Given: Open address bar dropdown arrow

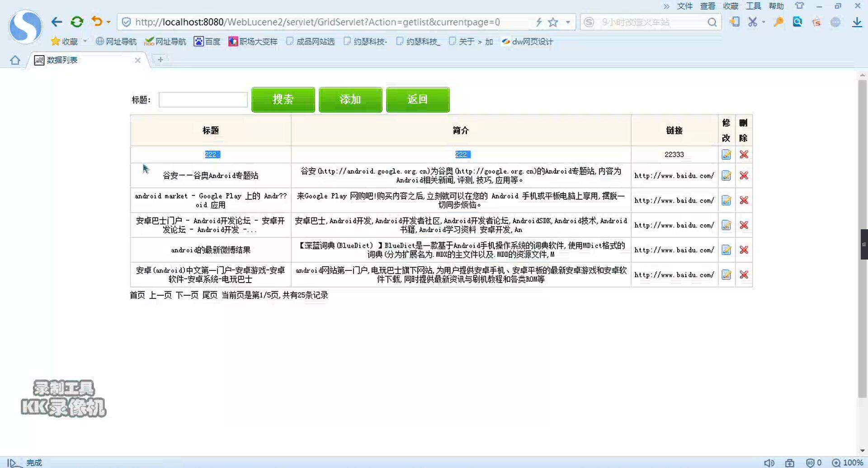Looking at the screenshot, I should 568,22.
